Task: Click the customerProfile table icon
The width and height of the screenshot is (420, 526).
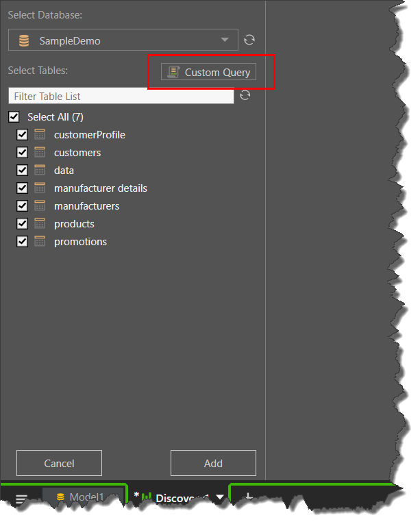Action: pos(40,135)
